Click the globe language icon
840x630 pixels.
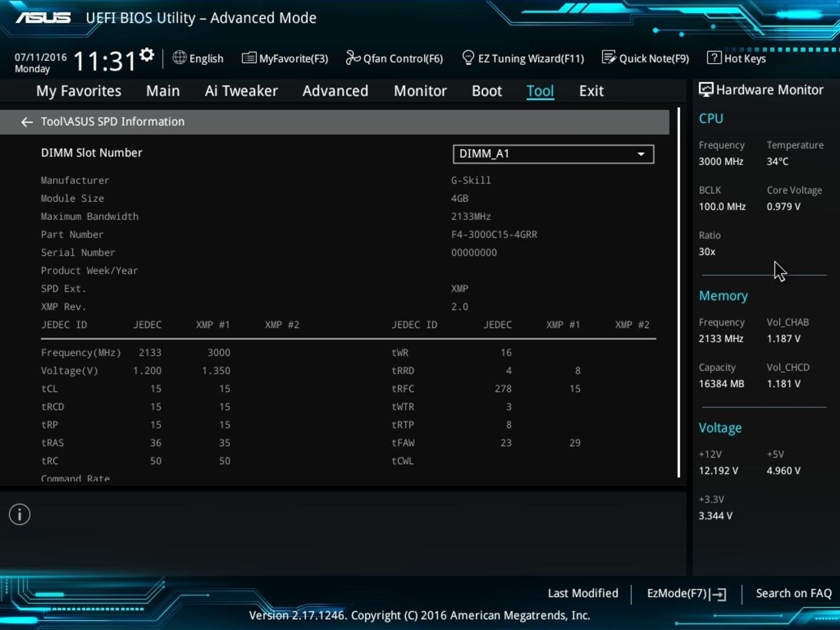pos(179,57)
